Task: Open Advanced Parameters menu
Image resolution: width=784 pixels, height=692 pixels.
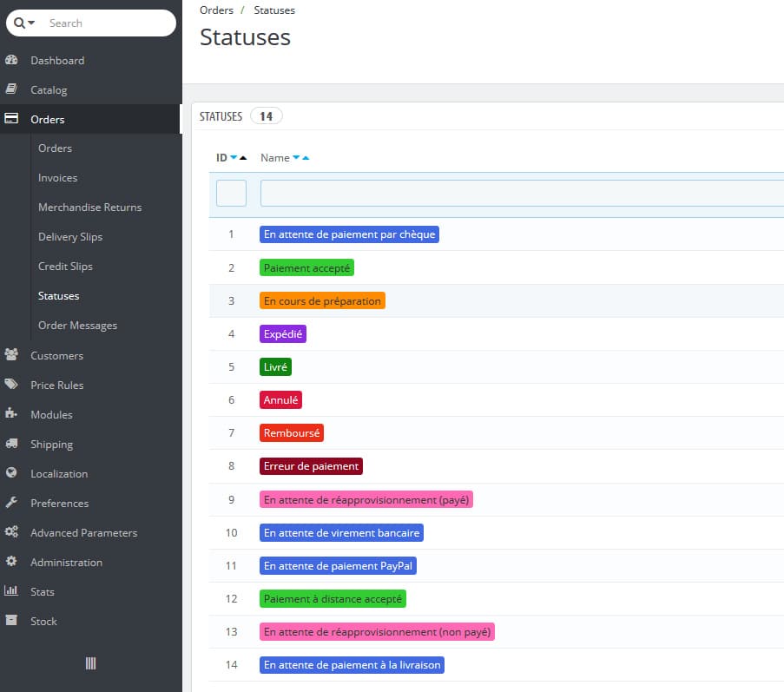Action: coord(83,533)
